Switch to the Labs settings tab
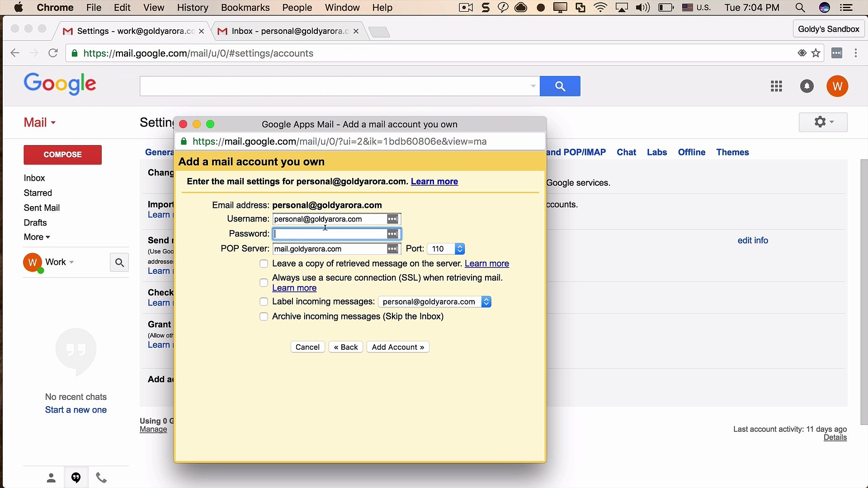The height and width of the screenshot is (488, 868). pyautogui.click(x=657, y=152)
